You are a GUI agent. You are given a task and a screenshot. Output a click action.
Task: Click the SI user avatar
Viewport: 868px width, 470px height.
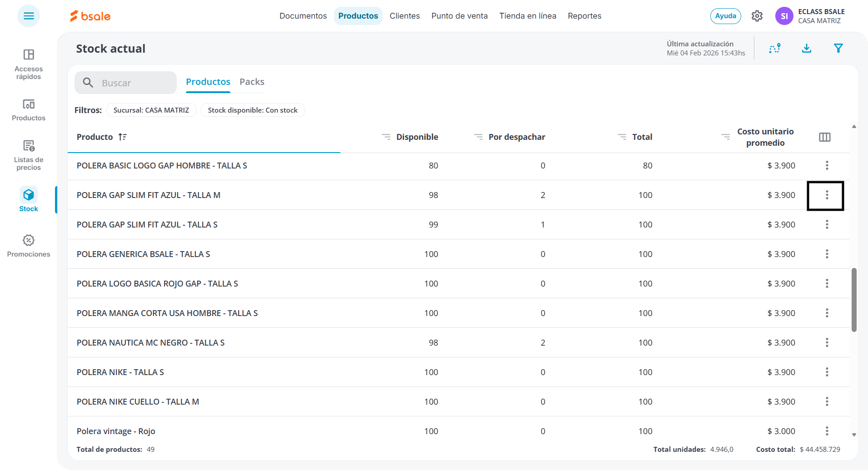(x=784, y=16)
